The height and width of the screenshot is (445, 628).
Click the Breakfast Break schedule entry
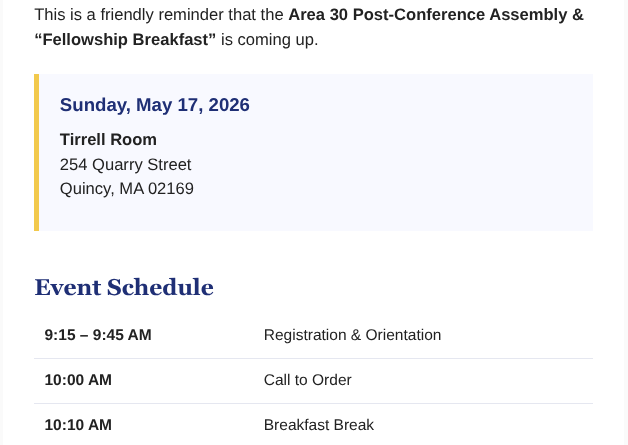[x=319, y=425]
